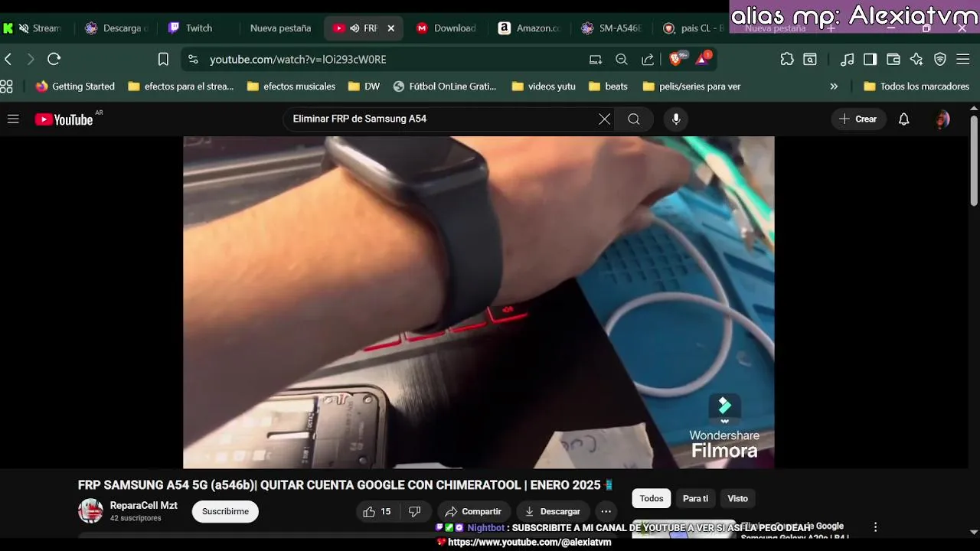The image size is (980, 551).
Task: Open YouTube notifications bell
Action: (903, 119)
